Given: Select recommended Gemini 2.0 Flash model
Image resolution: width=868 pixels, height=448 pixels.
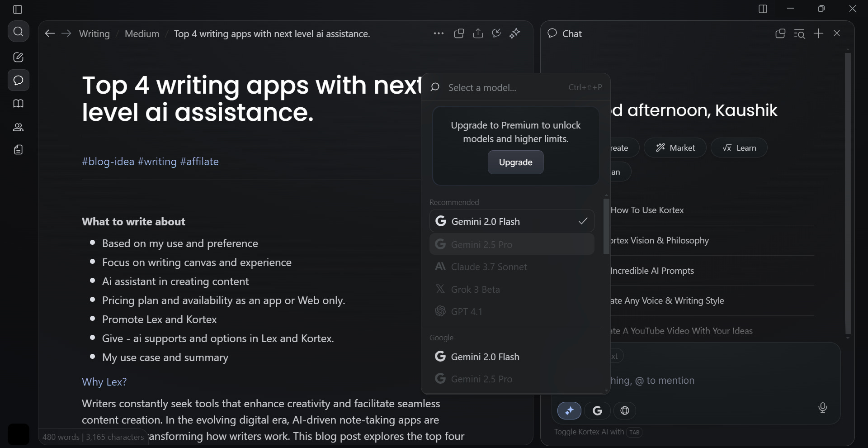Looking at the screenshot, I should click(512, 221).
